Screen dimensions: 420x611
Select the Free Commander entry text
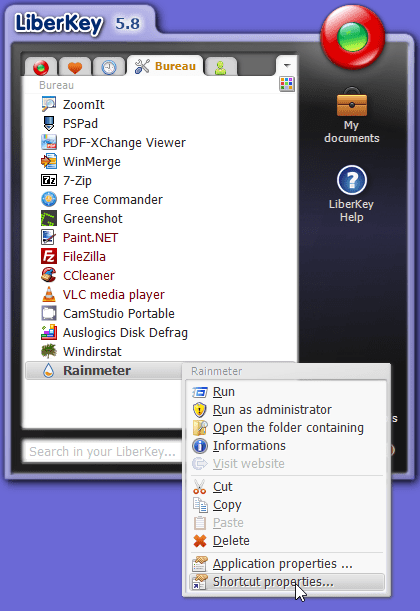point(113,200)
